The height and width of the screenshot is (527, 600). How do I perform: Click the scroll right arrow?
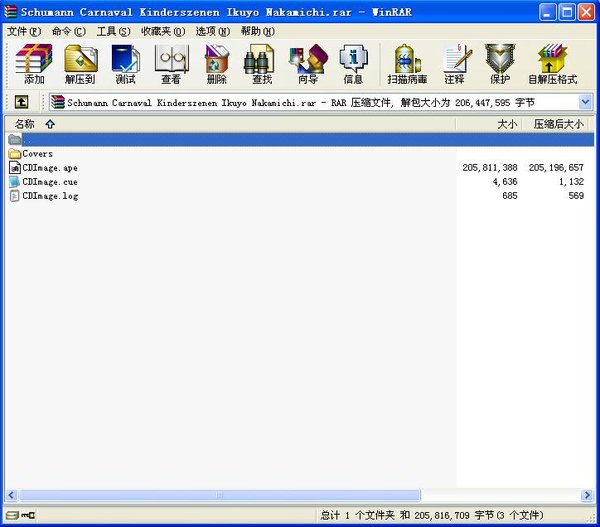587,495
